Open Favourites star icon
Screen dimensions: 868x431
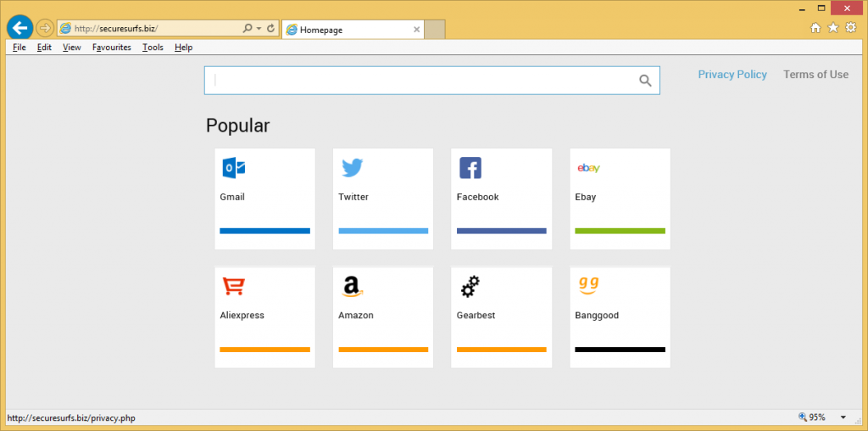point(833,28)
